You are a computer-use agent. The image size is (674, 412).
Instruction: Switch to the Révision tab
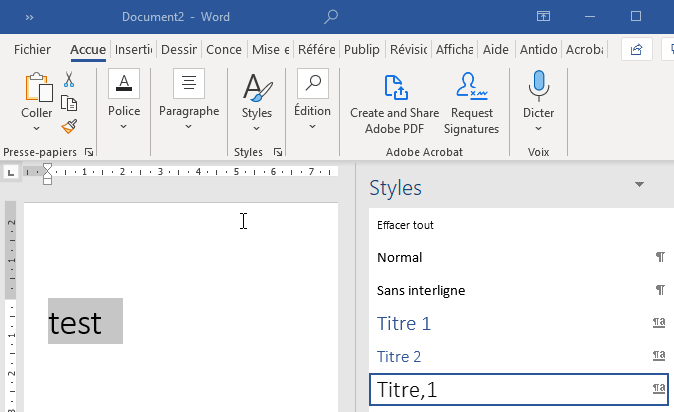408,50
